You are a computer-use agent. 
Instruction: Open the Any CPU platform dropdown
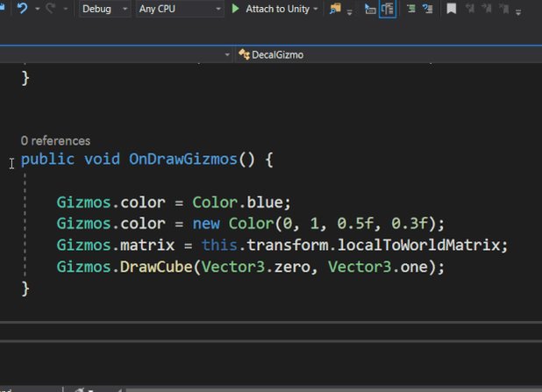[179, 9]
